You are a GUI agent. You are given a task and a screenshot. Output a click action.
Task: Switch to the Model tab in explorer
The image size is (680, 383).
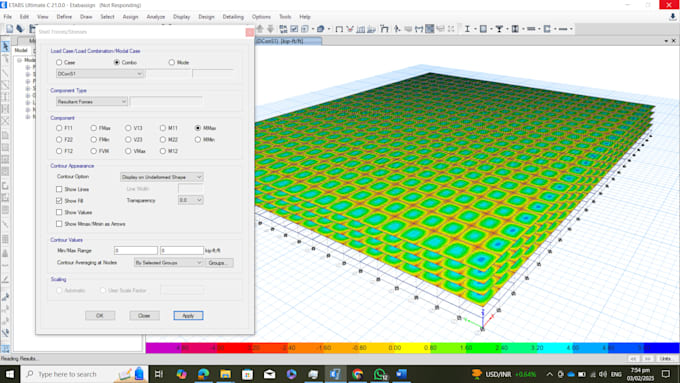click(x=21, y=50)
